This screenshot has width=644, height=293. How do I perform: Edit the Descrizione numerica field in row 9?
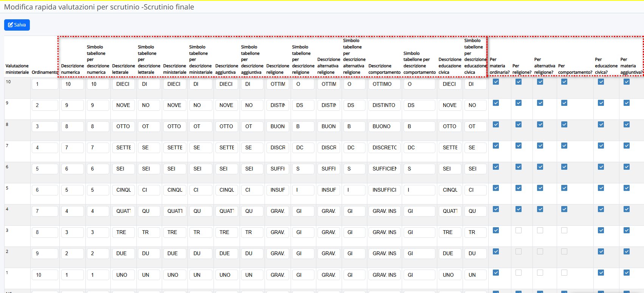pos(73,105)
